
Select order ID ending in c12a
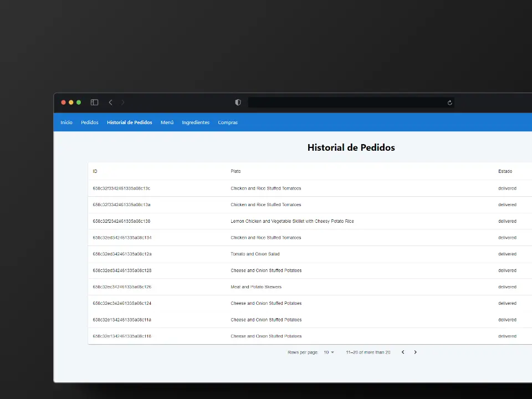click(x=122, y=254)
